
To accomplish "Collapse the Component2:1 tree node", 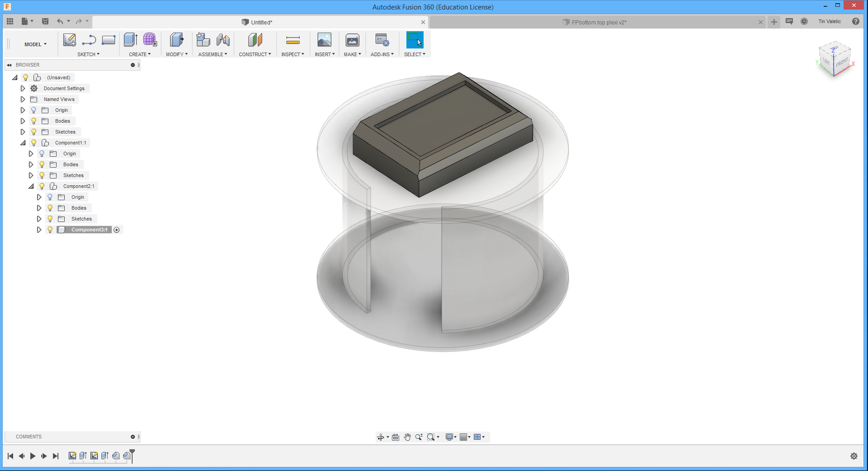I will [31, 186].
